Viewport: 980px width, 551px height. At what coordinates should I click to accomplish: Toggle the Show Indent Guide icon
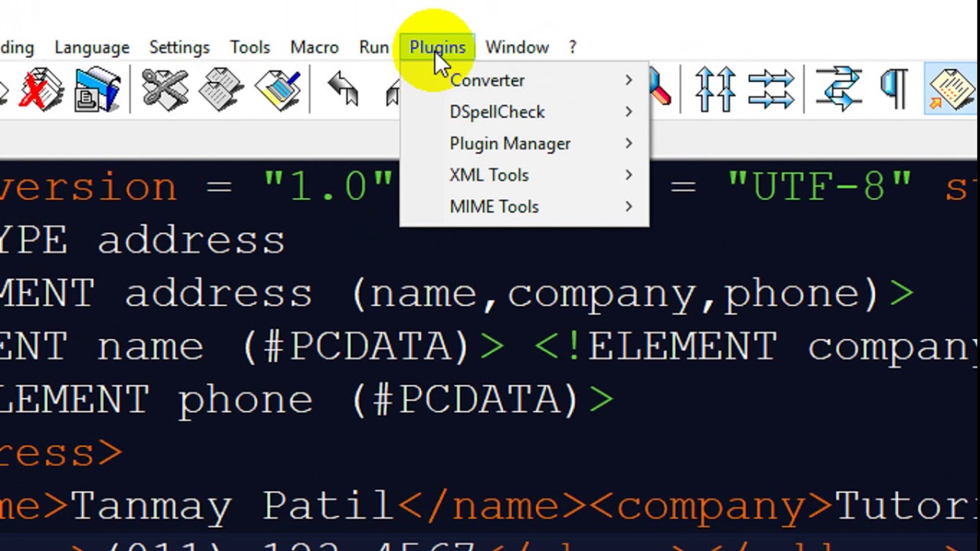(951, 89)
